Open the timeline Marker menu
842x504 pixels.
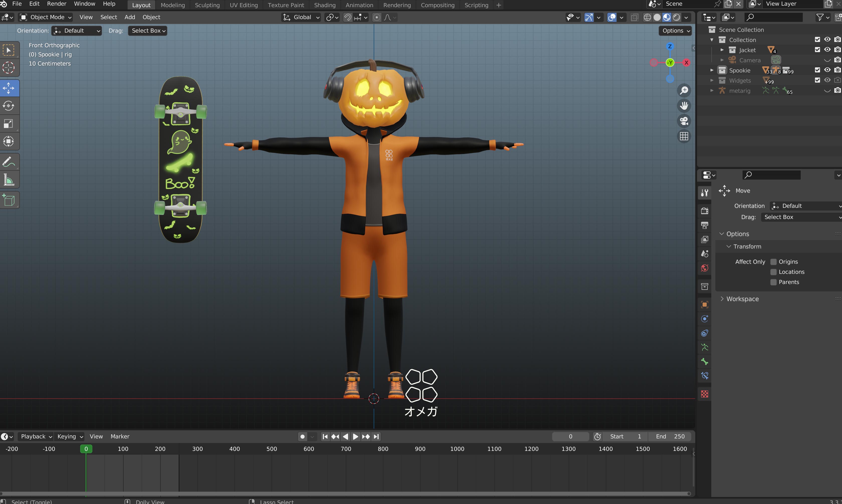[x=120, y=436]
